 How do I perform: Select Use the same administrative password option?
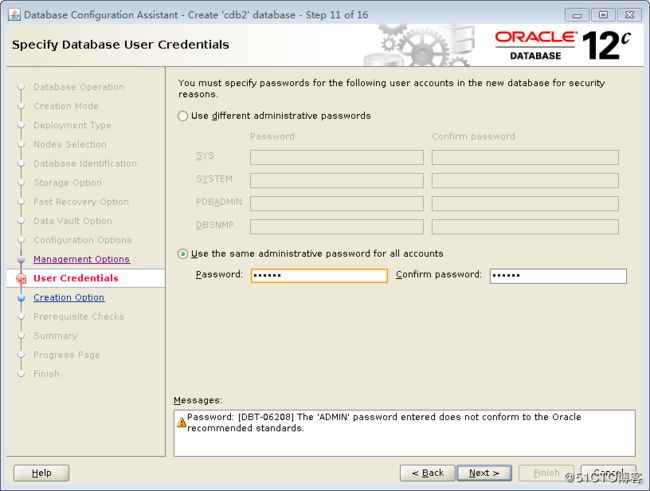183,254
